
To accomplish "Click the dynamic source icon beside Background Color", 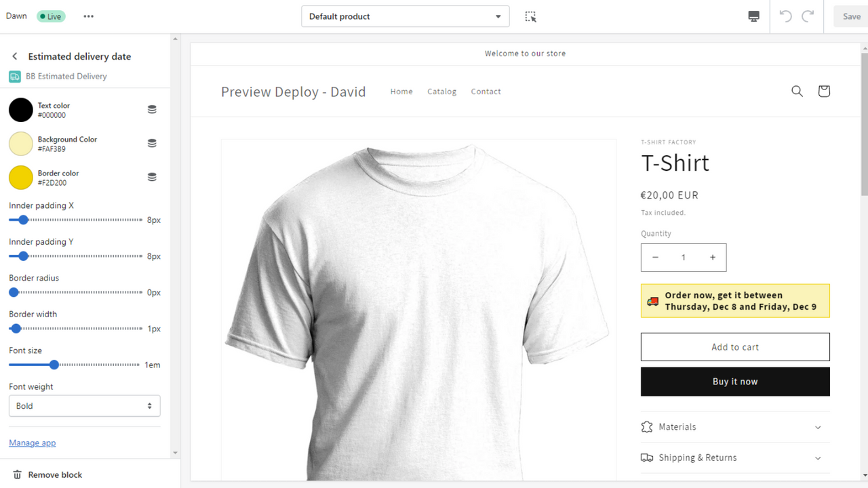I will click(152, 143).
